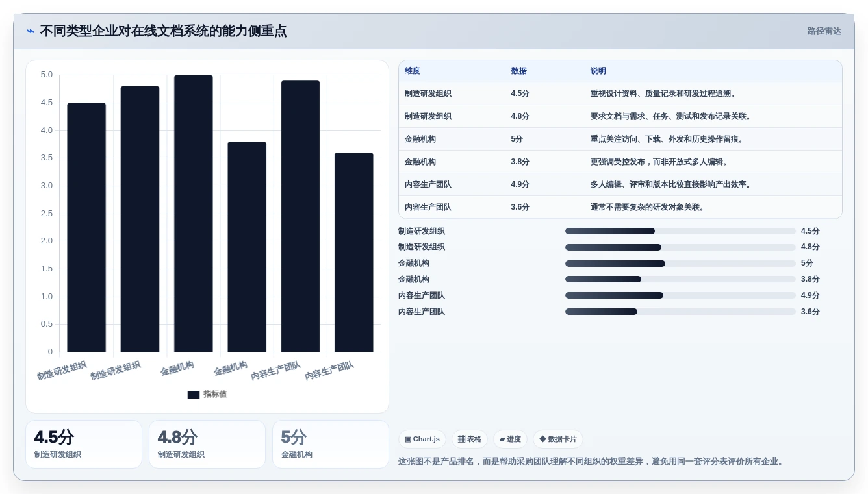This screenshot has width=868, height=494.
Task: Click the 4.9分 cell in the table
Action: coord(520,184)
